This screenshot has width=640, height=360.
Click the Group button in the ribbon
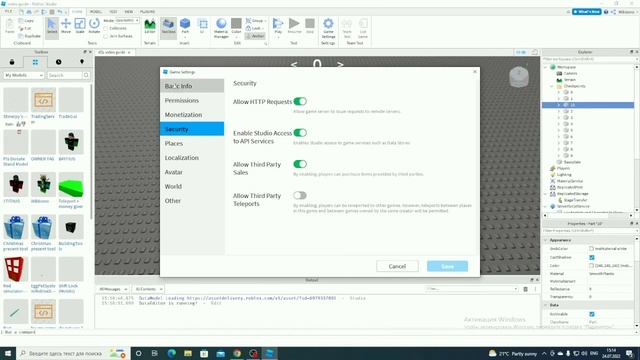point(256,20)
